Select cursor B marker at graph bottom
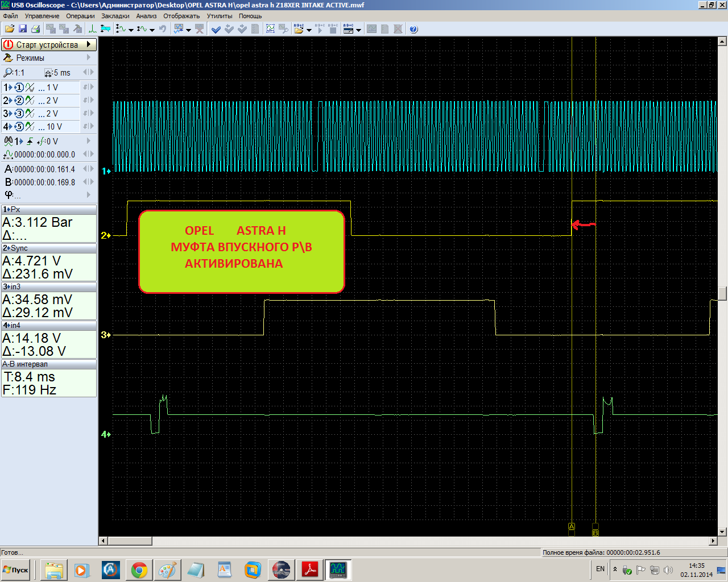 click(595, 533)
